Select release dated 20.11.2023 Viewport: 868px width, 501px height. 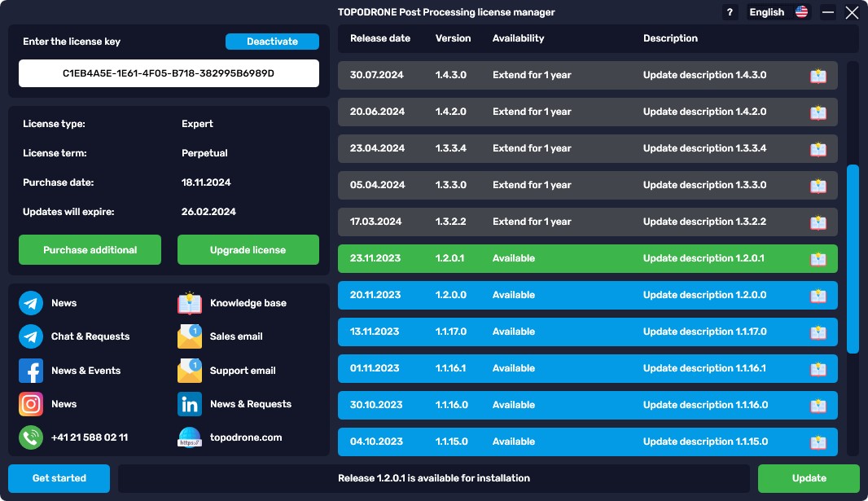(587, 295)
